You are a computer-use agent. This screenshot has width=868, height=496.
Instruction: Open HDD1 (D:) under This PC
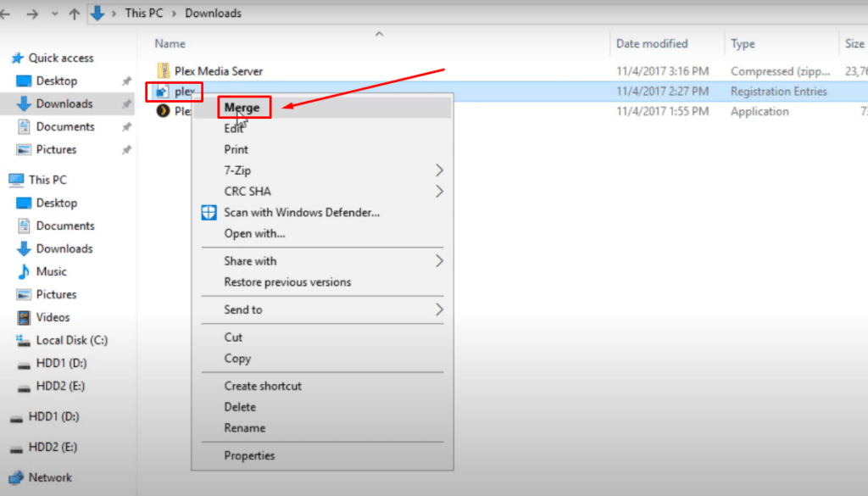click(61, 364)
